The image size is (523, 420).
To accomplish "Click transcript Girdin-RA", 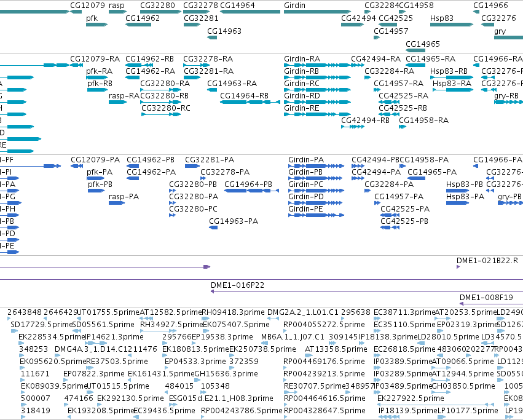I will point(317,65).
